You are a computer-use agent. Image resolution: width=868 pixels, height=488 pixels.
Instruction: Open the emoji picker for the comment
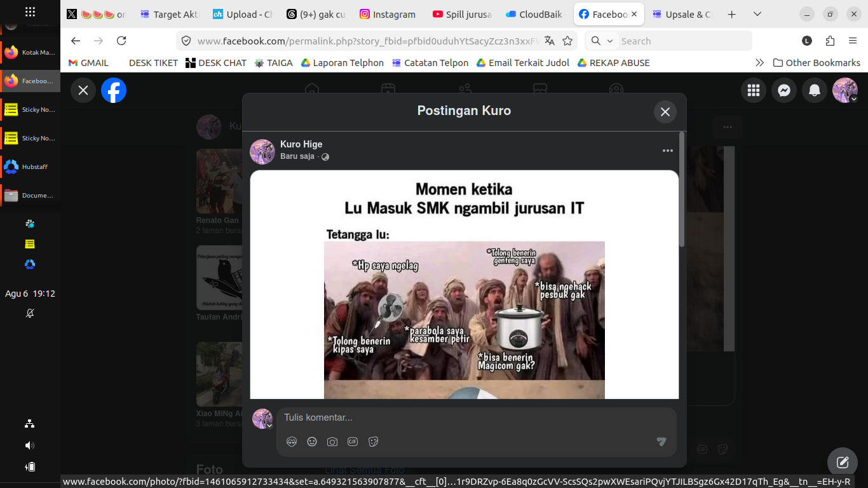tap(312, 442)
